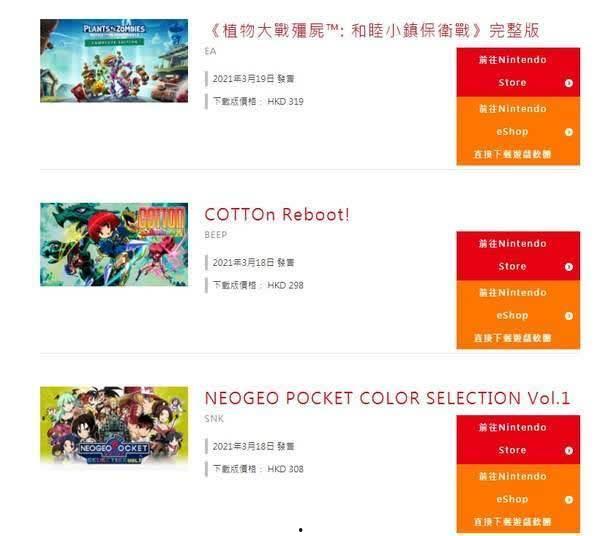Open the COTTOn Reboot! cover art thumbnail
This screenshot has width=600, height=536.
coord(114,244)
